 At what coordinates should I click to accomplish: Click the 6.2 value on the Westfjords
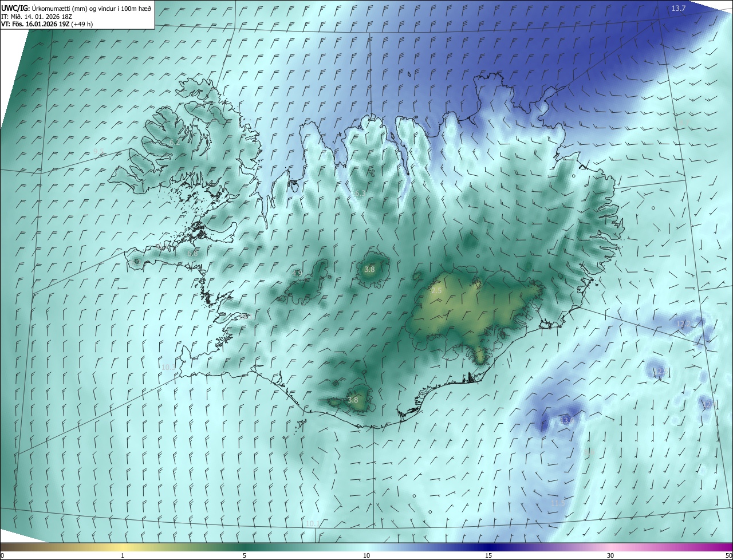click(x=175, y=142)
